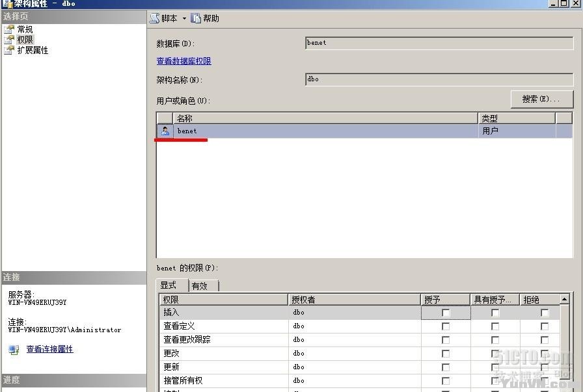The width and height of the screenshot is (583, 392).
Task: Minimize the 架构属性 window
Action: tap(553, 3)
